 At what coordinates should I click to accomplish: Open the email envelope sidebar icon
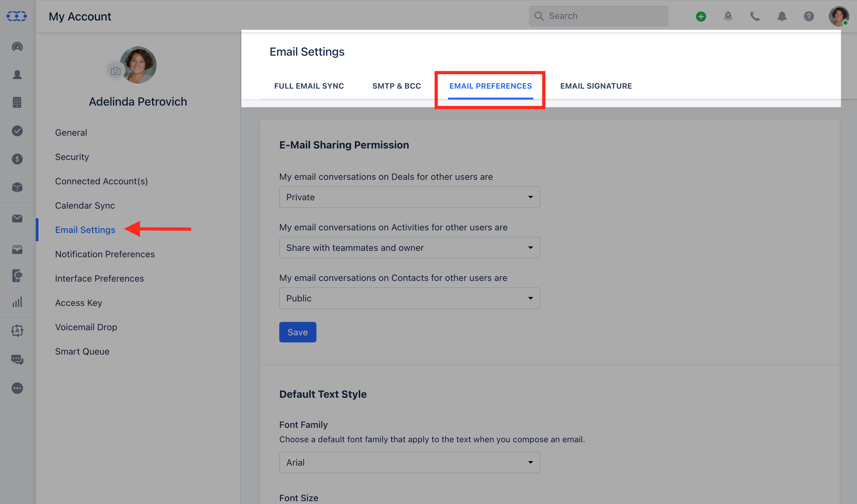tap(17, 219)
